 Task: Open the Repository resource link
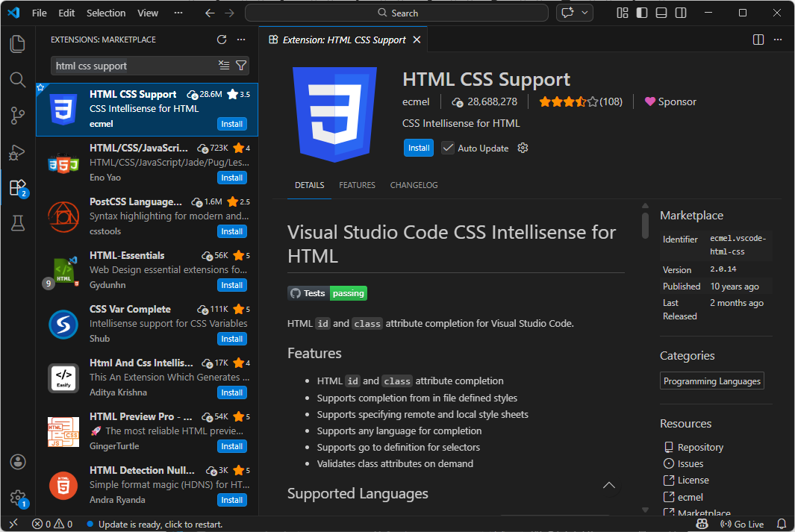point(700,447)
